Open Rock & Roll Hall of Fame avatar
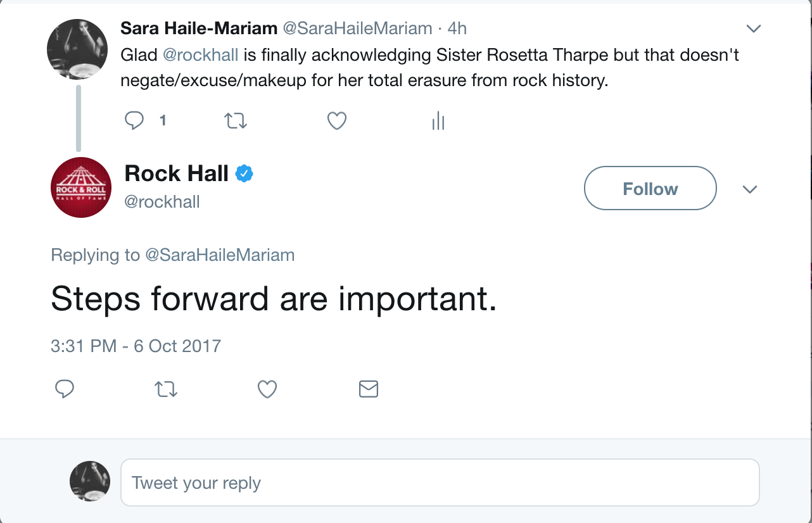812x523 pixels. pos(80,187)
